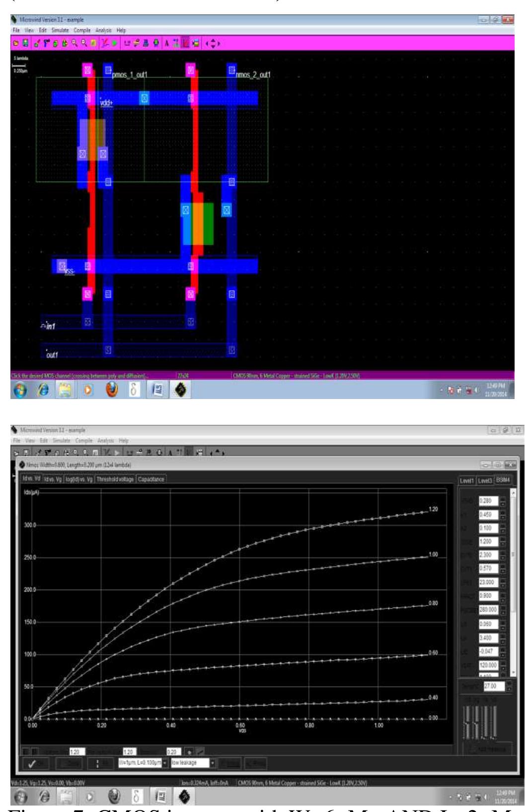This screenshot has height=812, width=529.
Task: Click parameter field showing 280.000
Action: [488, 610]
